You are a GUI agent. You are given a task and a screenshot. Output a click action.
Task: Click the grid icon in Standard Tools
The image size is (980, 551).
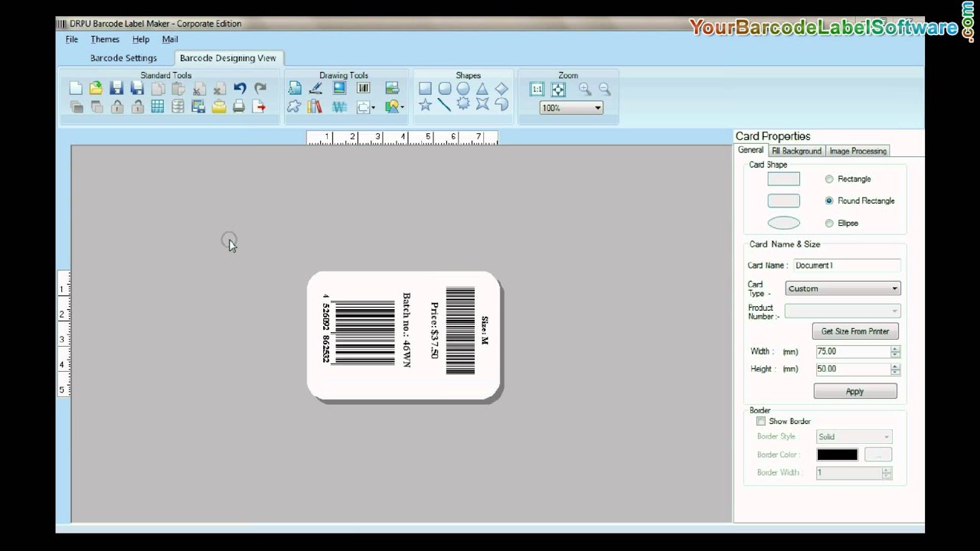tap(157, 107)
